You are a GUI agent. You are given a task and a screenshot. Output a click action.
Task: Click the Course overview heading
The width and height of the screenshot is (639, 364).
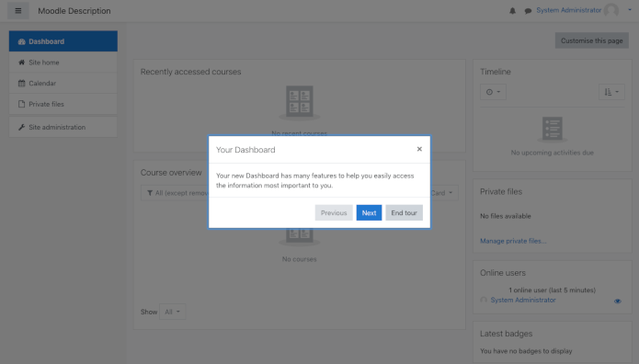(x=171, y=173)
